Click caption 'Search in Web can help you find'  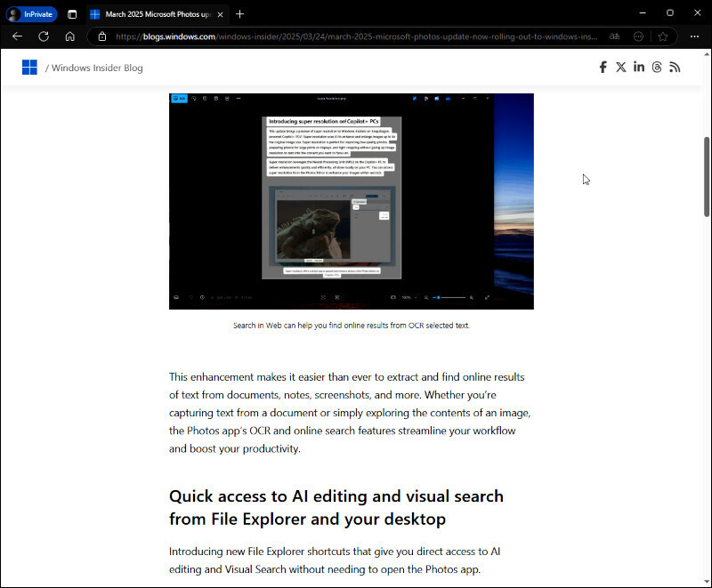(x=351, y=326)
